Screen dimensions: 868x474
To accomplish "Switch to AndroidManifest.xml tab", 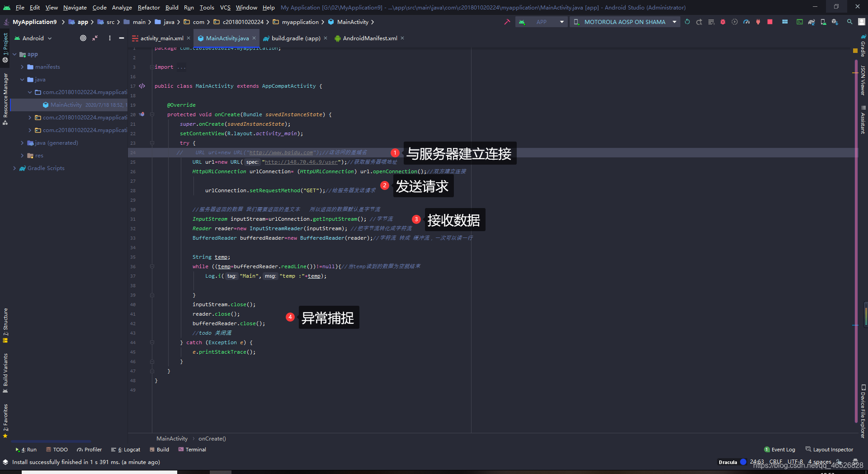I will (370, 38).
